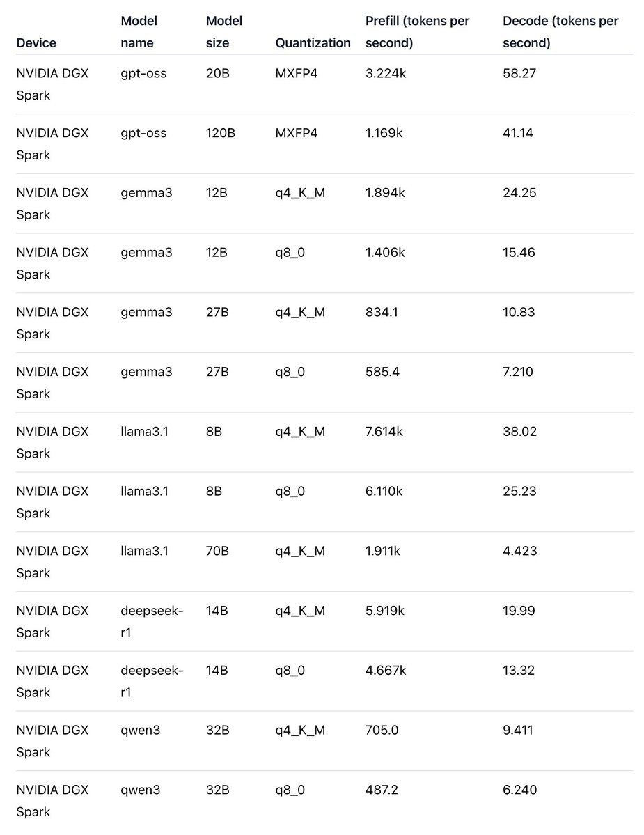Select the gpt-oss 20B model name cell
This screenshot has height=835, width=644.
[x=143, y=74]
